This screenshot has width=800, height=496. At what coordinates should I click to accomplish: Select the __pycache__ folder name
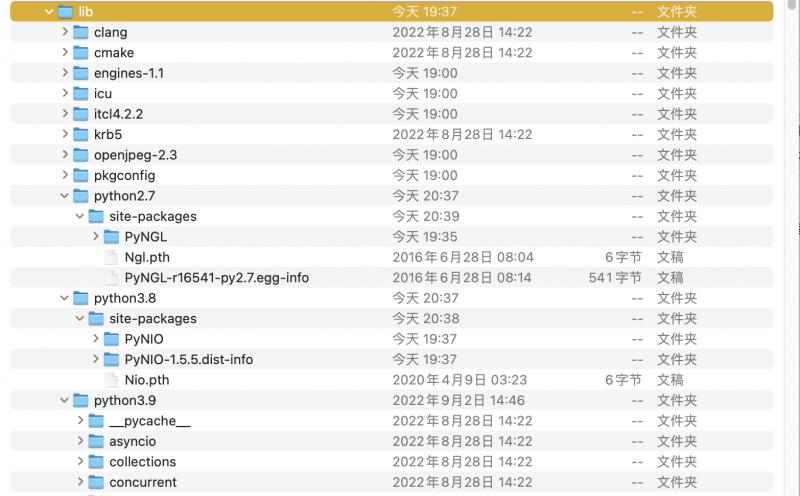150,421
